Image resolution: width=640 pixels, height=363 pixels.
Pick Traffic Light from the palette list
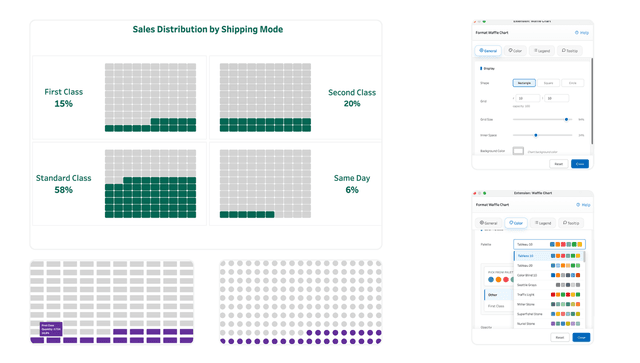[x=549, y=294]
